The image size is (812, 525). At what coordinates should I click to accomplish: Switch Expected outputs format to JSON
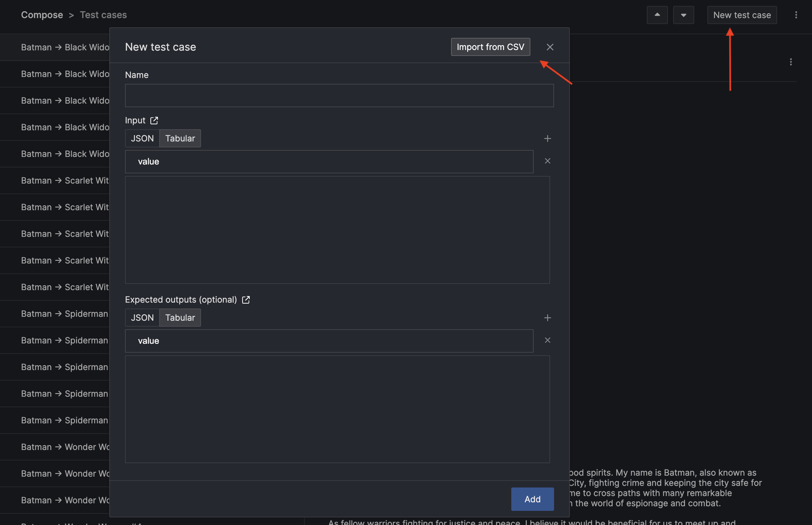142,317
